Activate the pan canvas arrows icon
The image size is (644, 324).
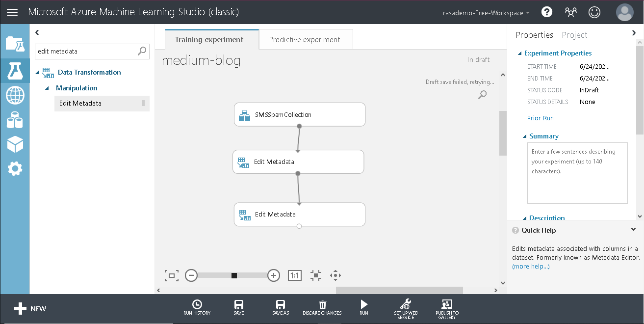(x=335, y=275)
